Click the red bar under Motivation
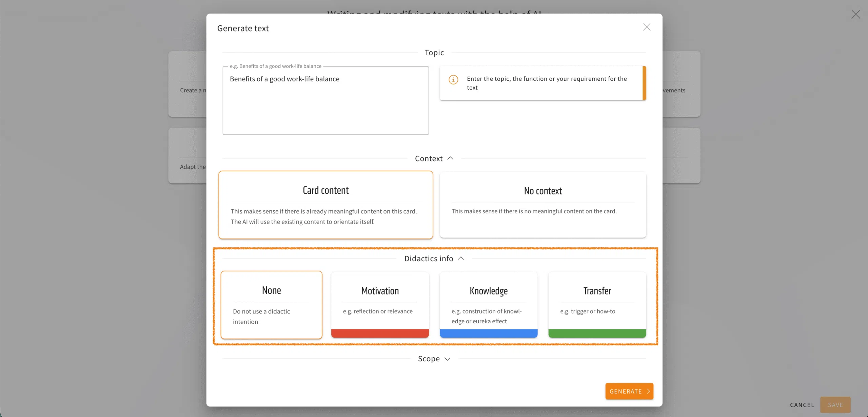868x417 pixels. [x=380, y=333]
